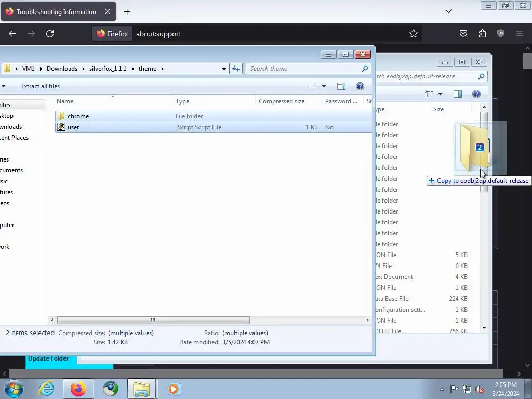Open Firefox extensions puzzle icon

coord(482,34)
